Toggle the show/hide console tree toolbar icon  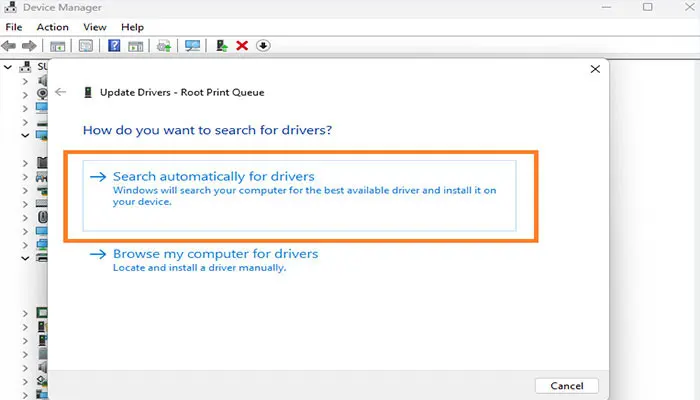coord(58,46)
